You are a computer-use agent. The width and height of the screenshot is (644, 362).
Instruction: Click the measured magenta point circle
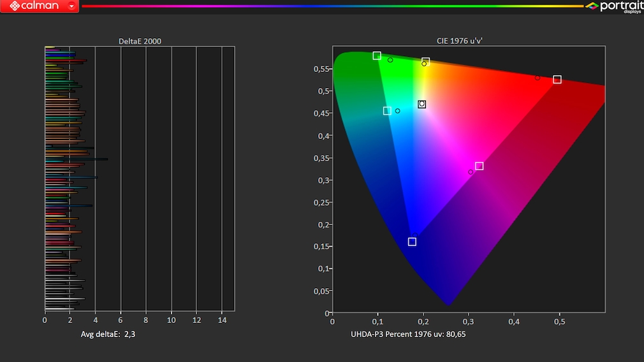pyautogui.click(x=471, y=172)
